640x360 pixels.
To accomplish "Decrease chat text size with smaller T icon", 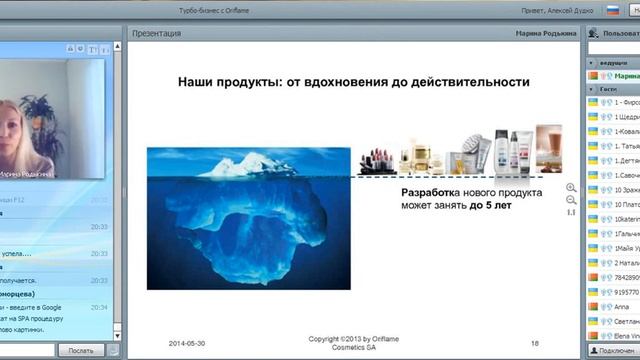I will 105,50.
